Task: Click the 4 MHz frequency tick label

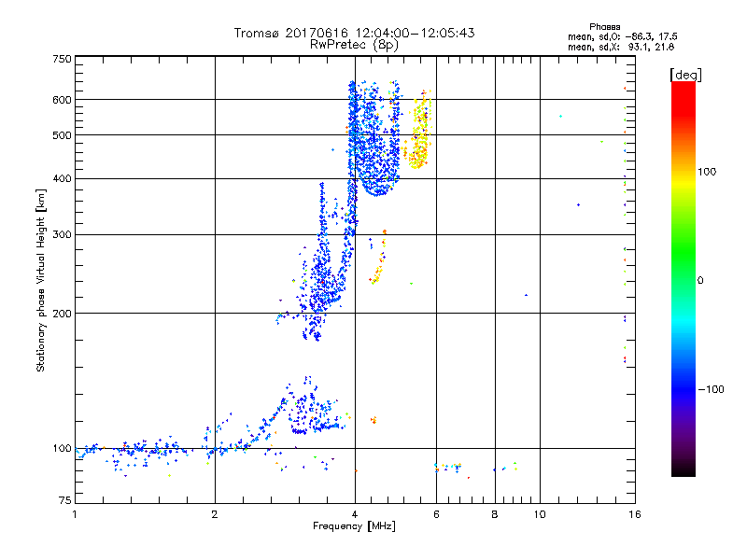Action: point(355,514)
